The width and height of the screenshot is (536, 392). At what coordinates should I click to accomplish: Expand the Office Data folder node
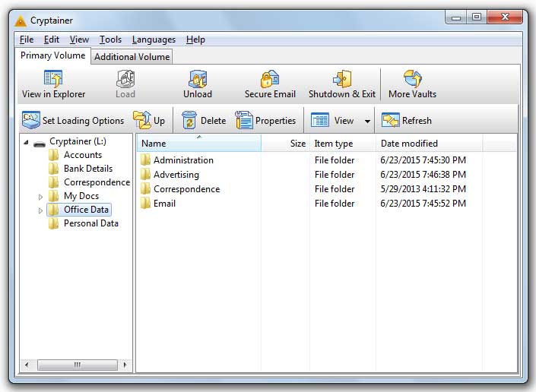[40, 210]
